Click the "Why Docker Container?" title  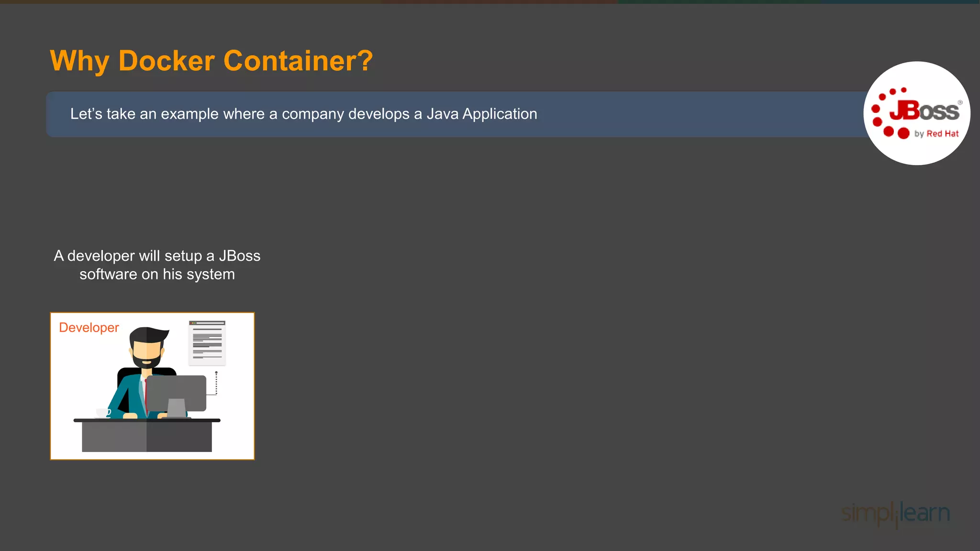(211, 61)
